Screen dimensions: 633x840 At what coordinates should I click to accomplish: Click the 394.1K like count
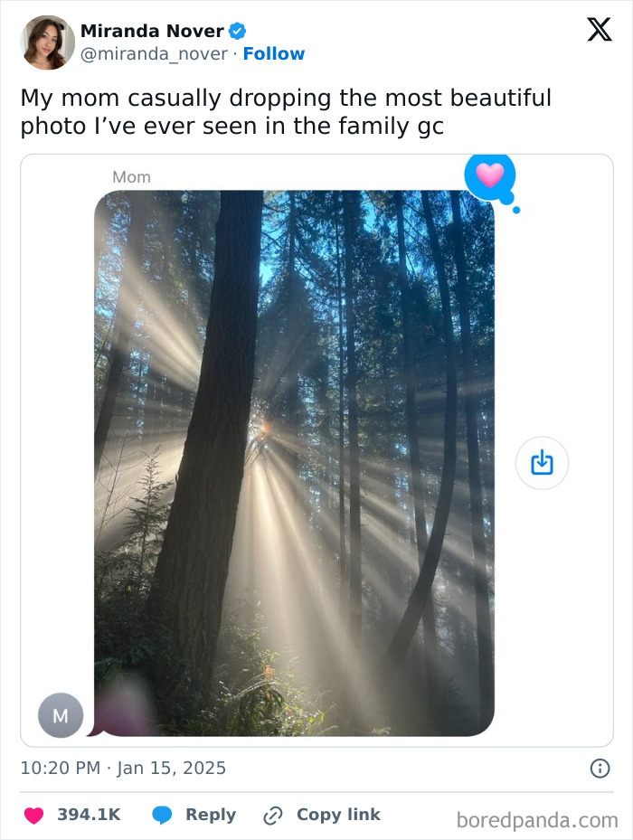(x=90, y=815)
